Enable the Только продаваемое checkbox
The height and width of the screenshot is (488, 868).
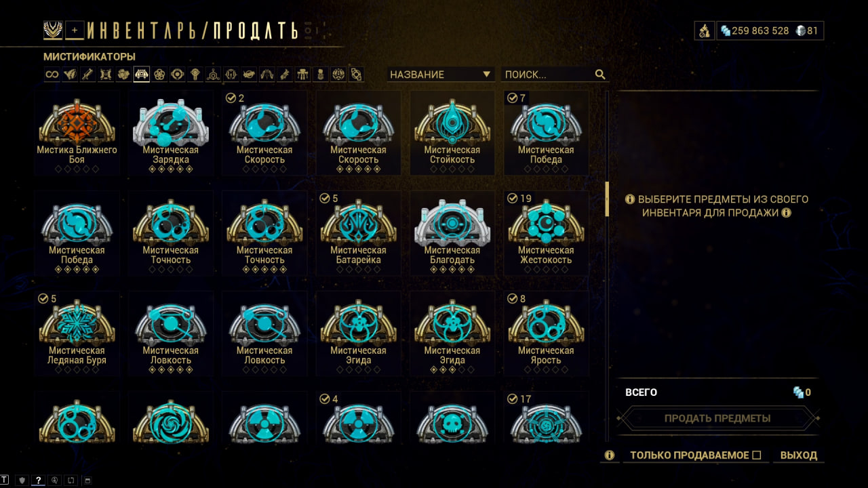coord(757,455)
